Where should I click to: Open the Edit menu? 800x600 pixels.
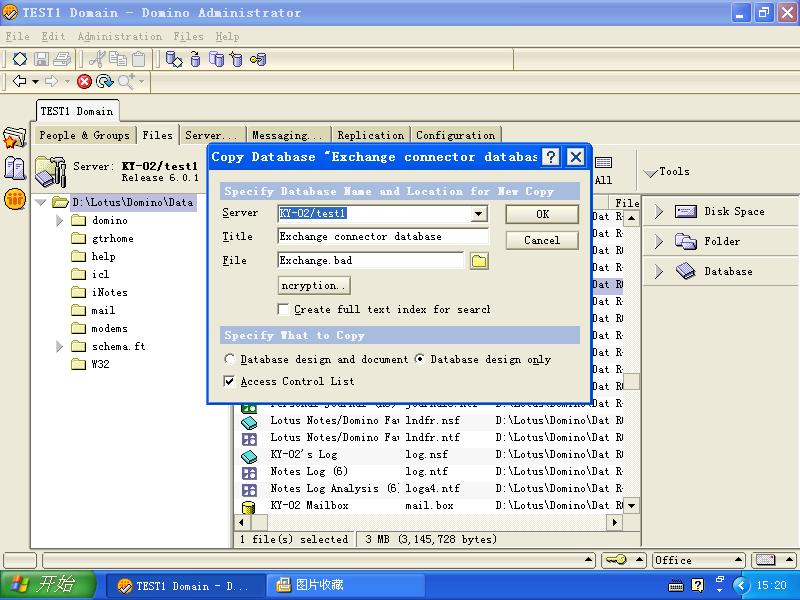54,36
